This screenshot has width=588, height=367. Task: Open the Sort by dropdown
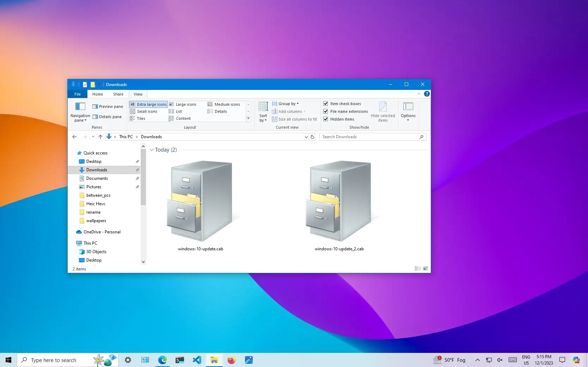(x=263, y=111)
